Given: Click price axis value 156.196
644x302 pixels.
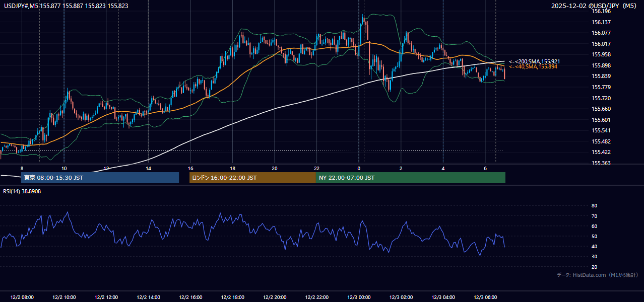Looking at the screenshot, I should point(601,11).
